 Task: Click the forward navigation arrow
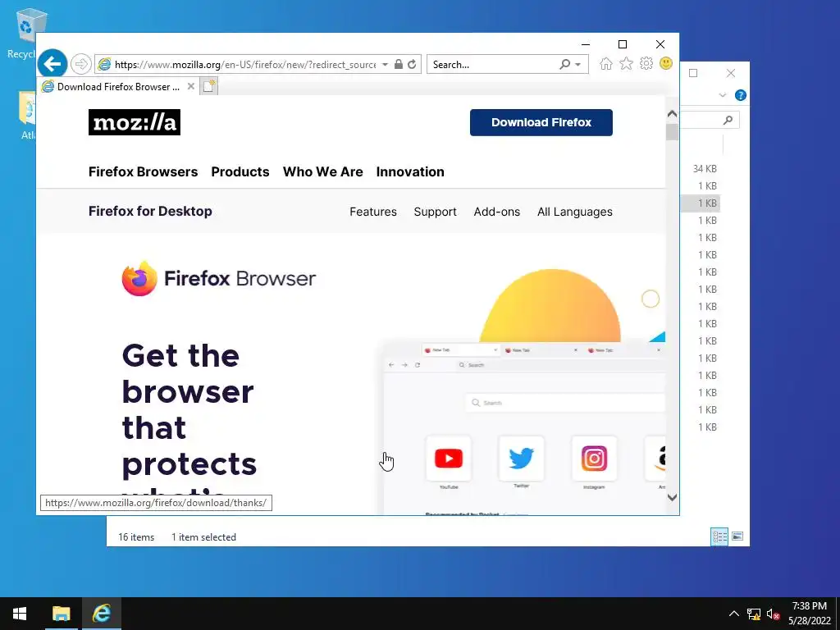81,64
